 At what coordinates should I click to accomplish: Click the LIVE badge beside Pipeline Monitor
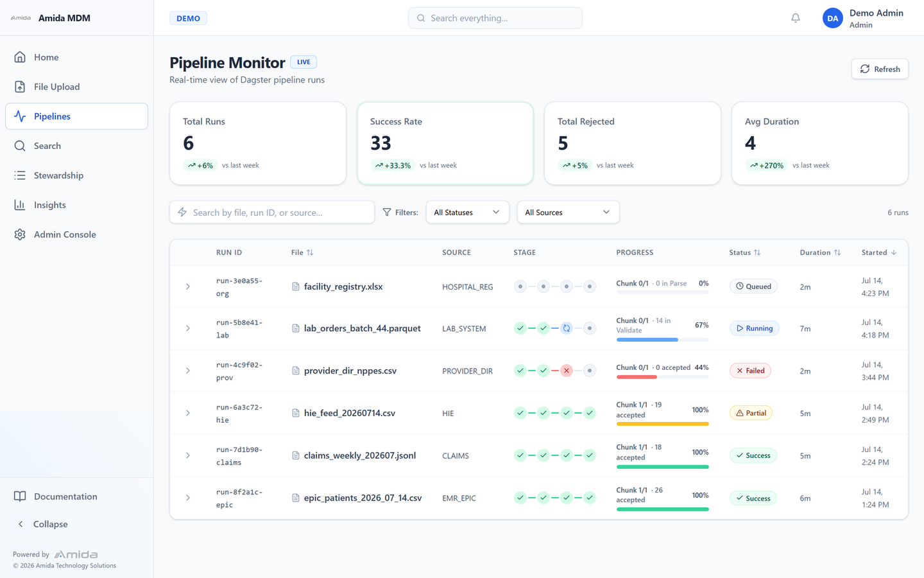click(x=304, y=62)
